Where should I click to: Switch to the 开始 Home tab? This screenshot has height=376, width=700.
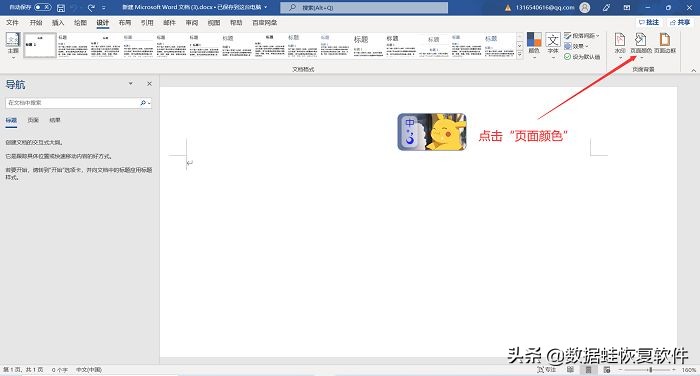(36, 22)
